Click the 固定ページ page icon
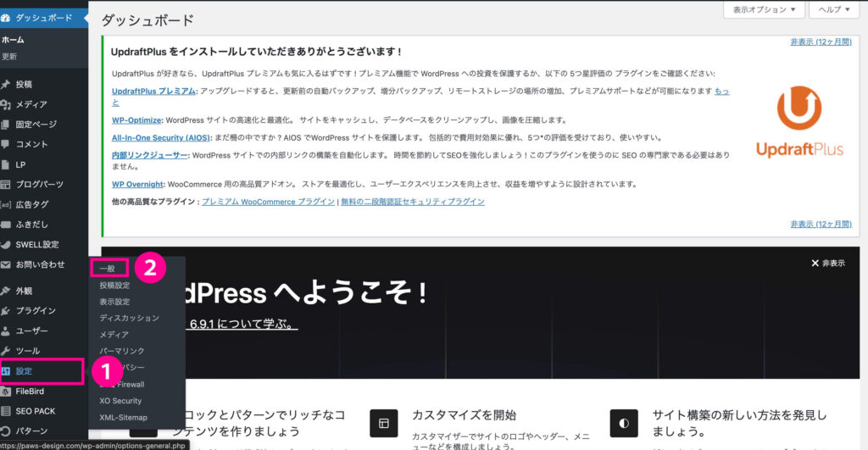The image size is (868, 450). (7, 125)
